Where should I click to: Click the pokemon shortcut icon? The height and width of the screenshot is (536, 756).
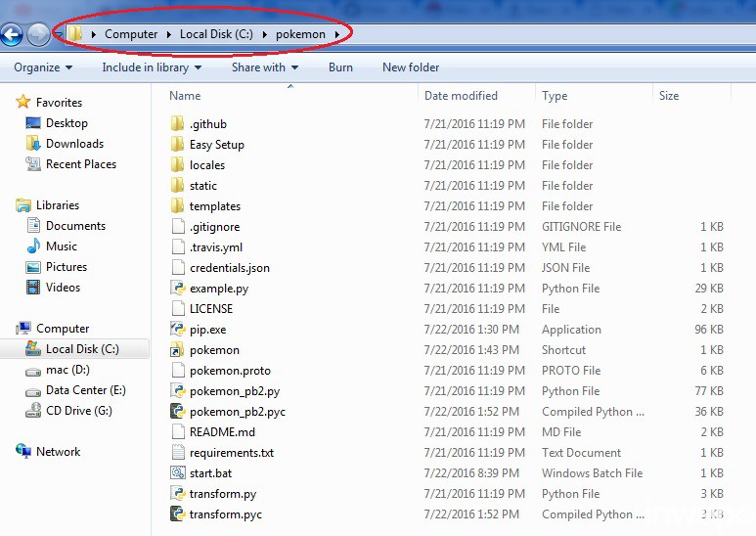click(x=177, y=350)
